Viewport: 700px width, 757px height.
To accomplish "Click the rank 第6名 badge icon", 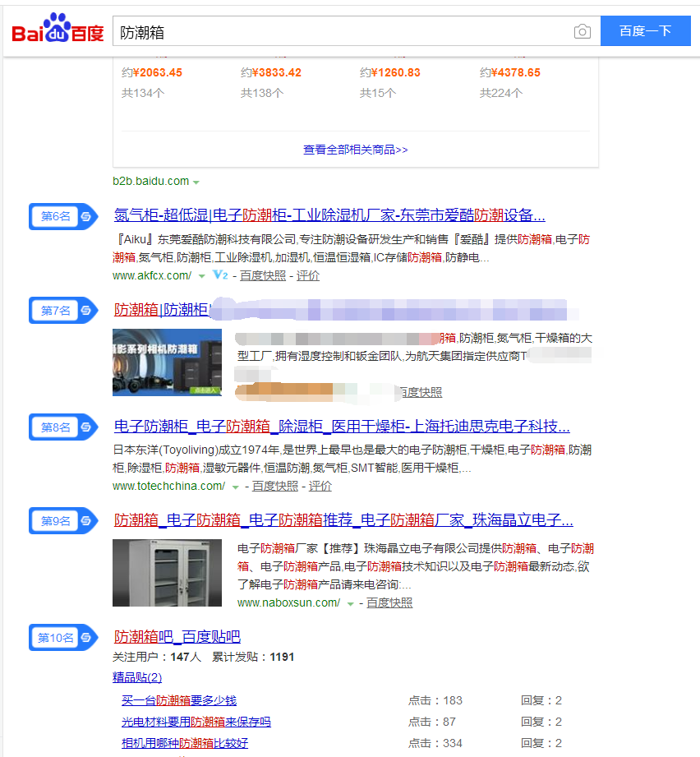I will coord(64,216).
